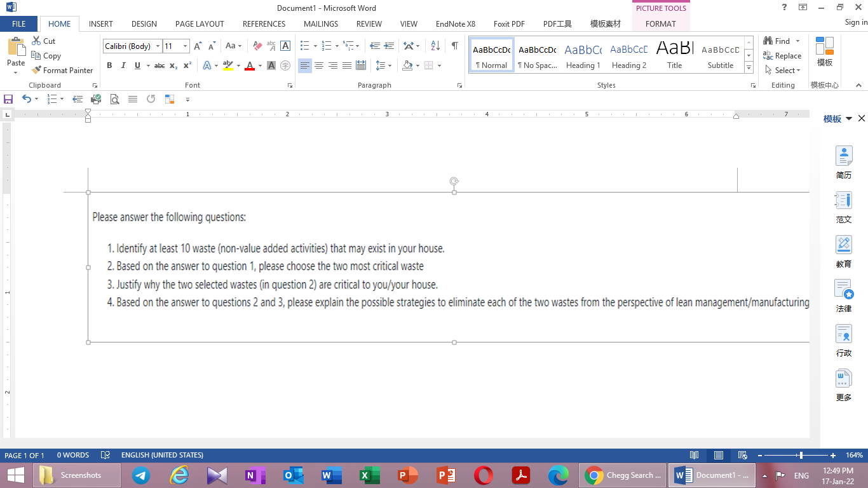This screenshot has height=488, width=868.
Task: Switch to the INSERT ribbon tab
Action: click(100, 24)
